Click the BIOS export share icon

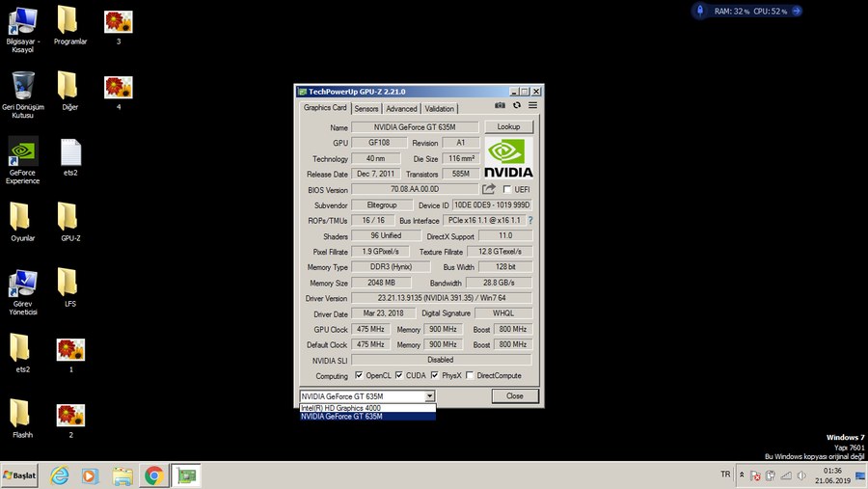488,189
